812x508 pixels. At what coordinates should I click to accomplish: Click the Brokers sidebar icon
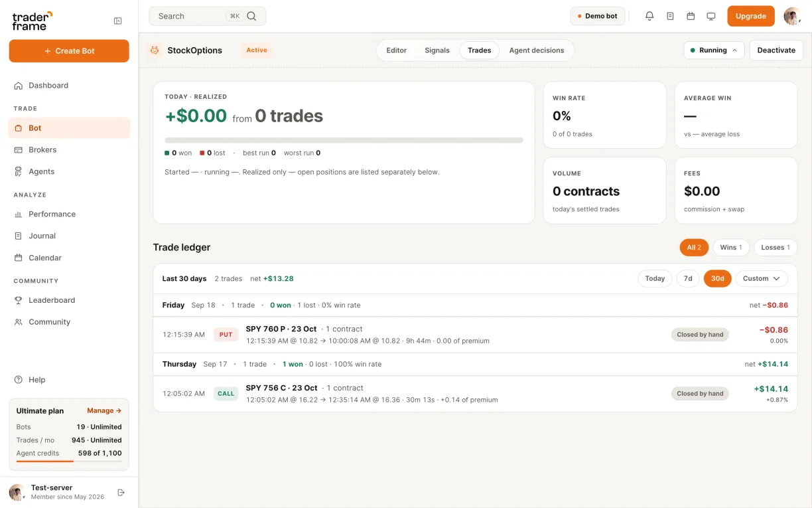tap(19, 150)
